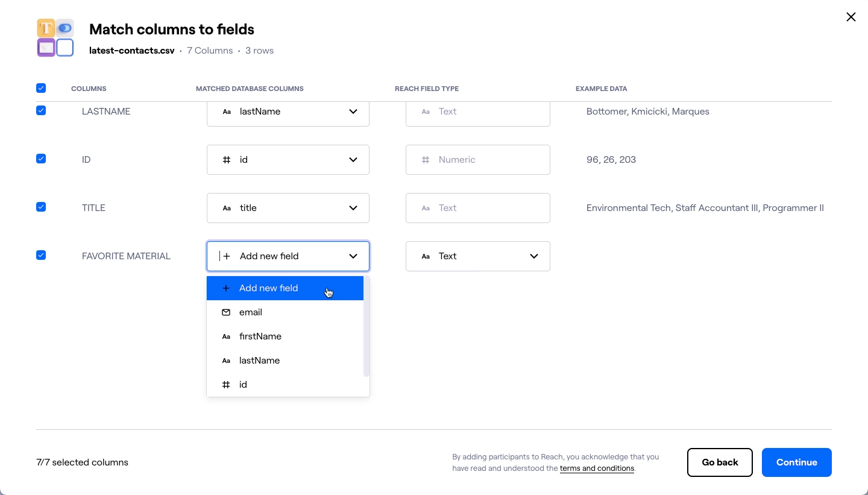This screenshot has width=868, height=495.
Task: Click the Continue button
Action: tap(796, 462)
